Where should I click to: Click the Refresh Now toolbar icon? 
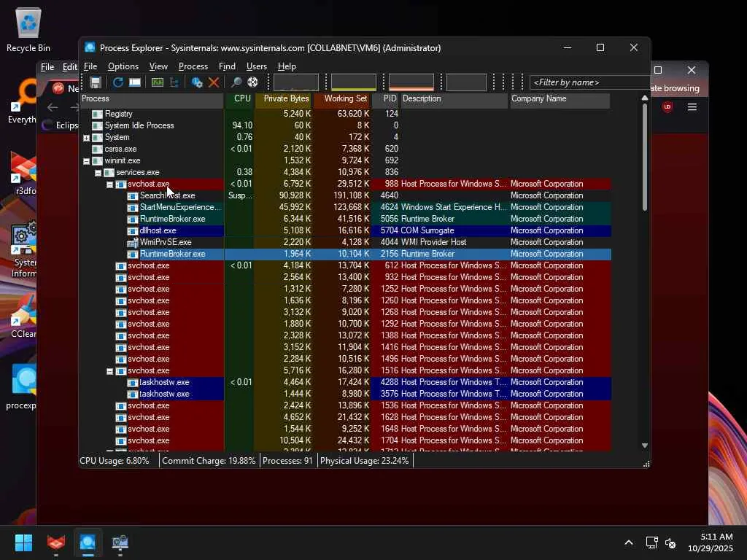(117, 82)
